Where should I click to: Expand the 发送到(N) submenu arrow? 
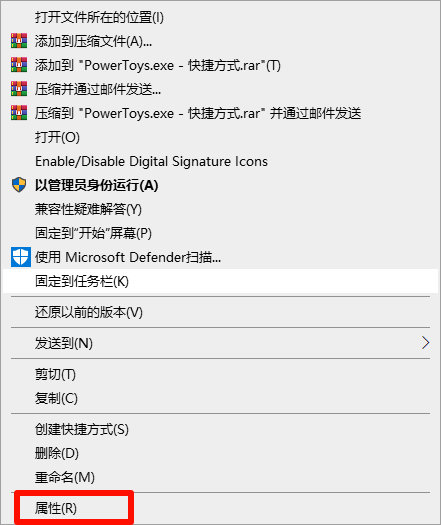[425, 343]
